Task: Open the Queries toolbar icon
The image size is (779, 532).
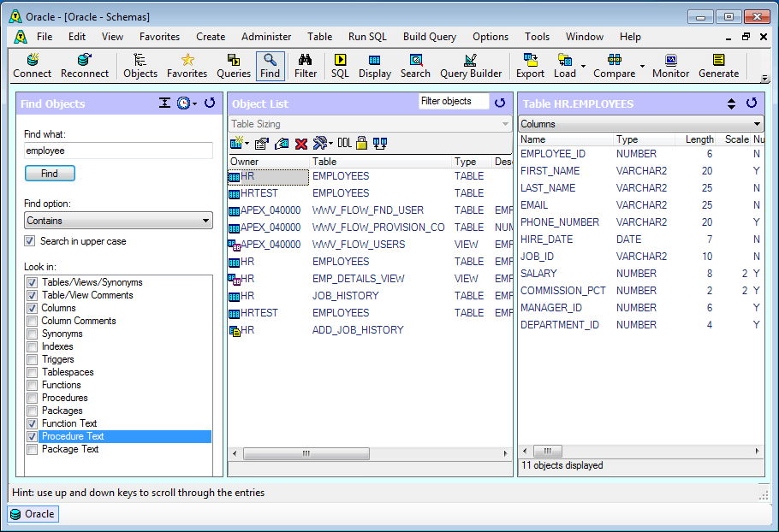Action: [x=234, y=66]
